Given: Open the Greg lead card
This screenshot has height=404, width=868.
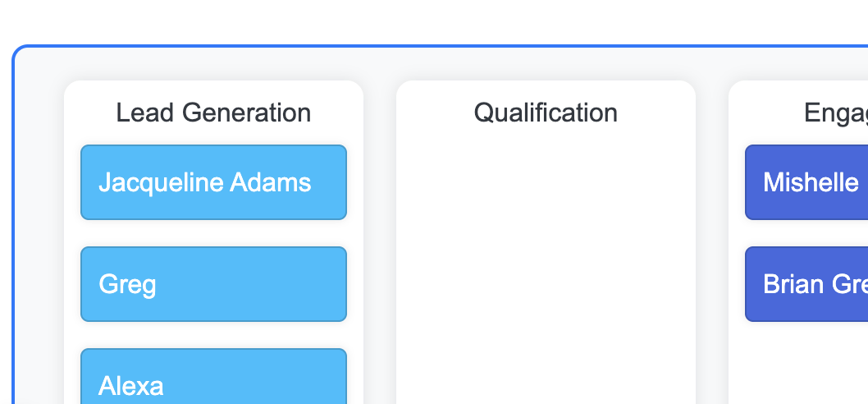Looking at the screenshot, I should pyautogui.click(x=213, y=284).
